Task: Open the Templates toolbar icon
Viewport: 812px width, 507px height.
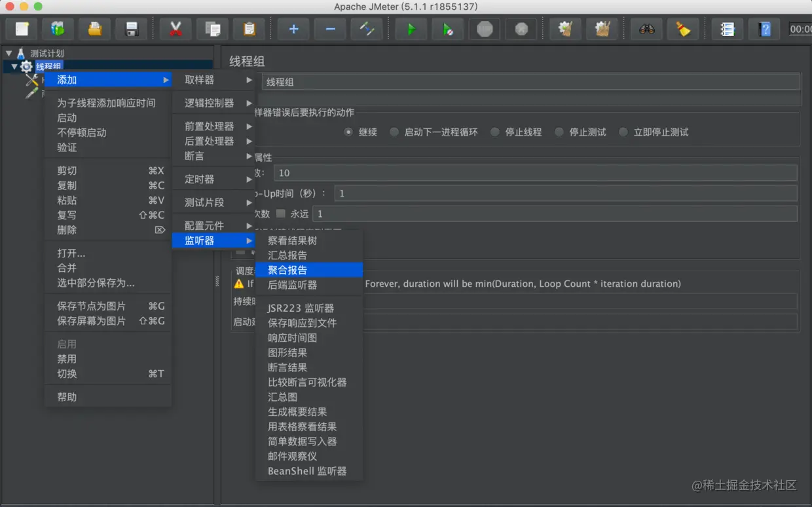Action: [58, 29]
